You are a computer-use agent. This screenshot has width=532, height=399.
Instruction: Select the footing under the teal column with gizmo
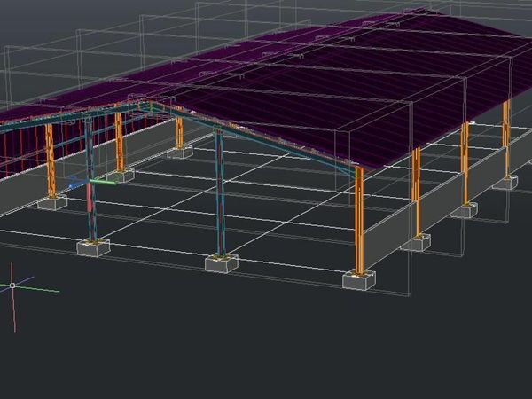click(x=93, y=247)
